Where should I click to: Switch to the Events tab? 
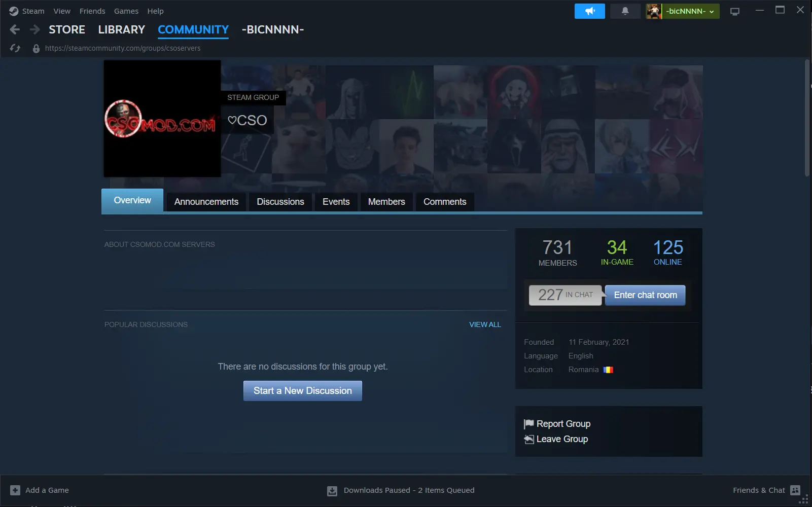(x=336, y=202)
